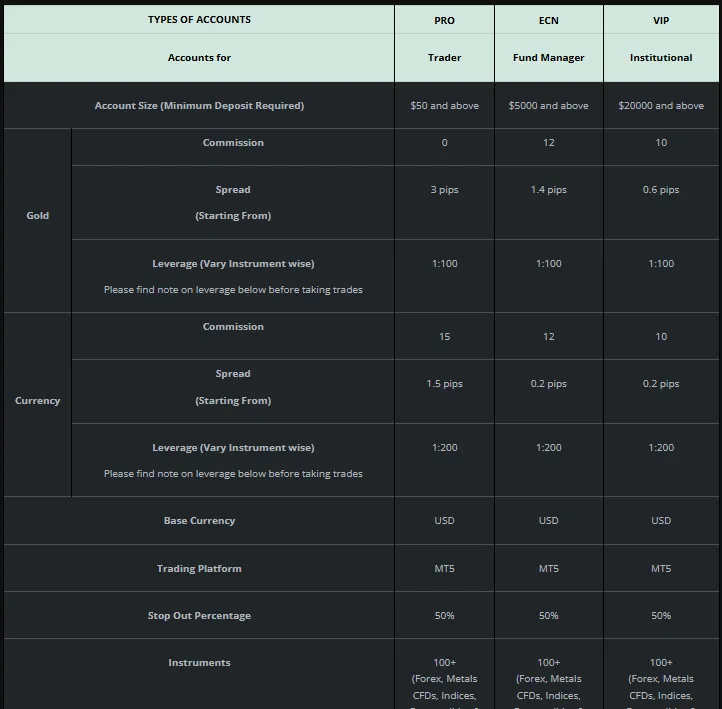Image resolution: width=722 pixels, height=709 pixels.
Task: Click the 'Currency' row group label
Action: tap(37, 401)
